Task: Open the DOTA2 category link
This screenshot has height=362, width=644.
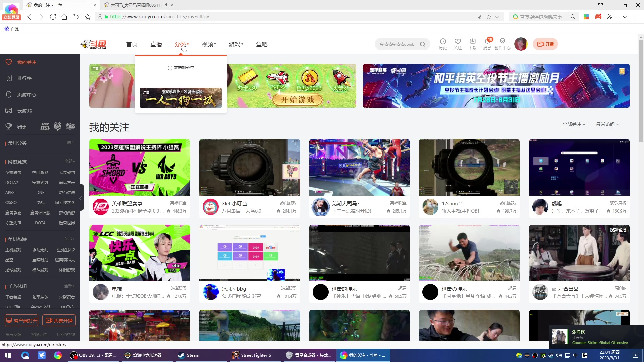Action: [12, 183]
